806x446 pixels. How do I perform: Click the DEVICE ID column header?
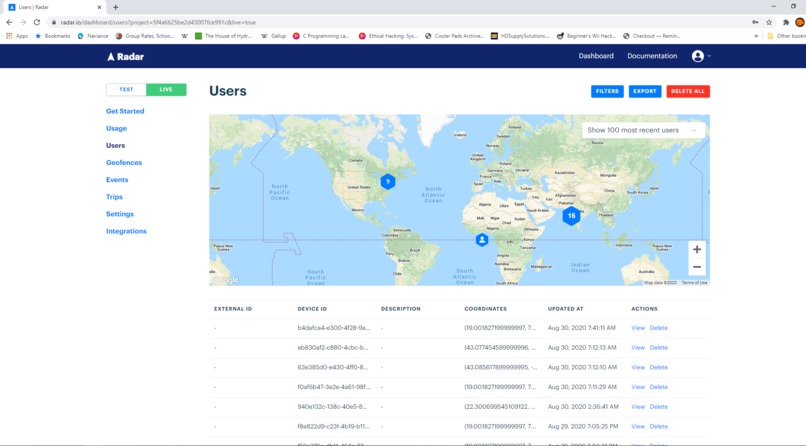point(312,309)
